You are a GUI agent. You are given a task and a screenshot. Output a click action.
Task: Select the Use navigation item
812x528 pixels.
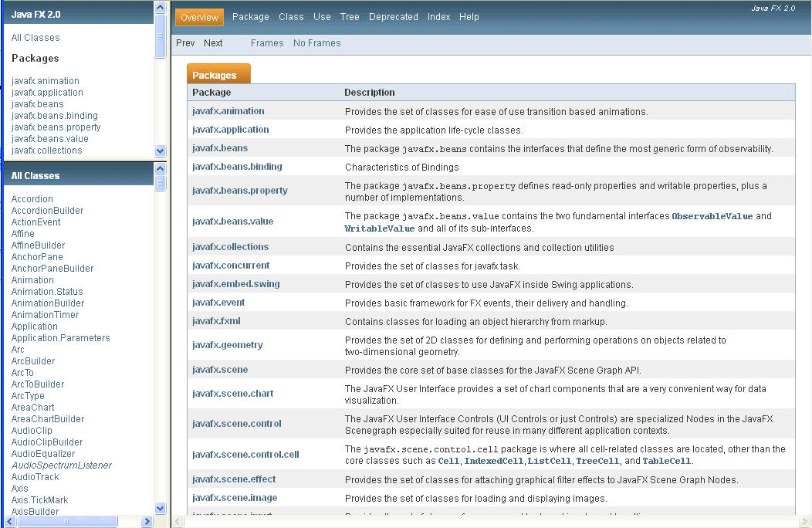322,16
